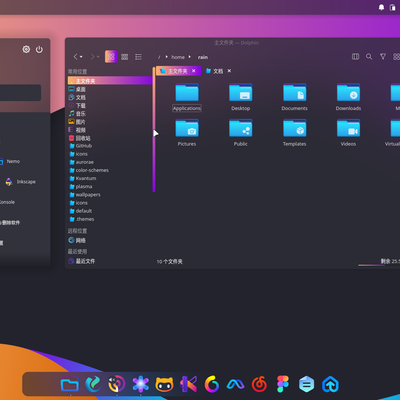This screenshot has width=400, height=400.
Task: Select the Templates folder
Action: tap(294, 133)
